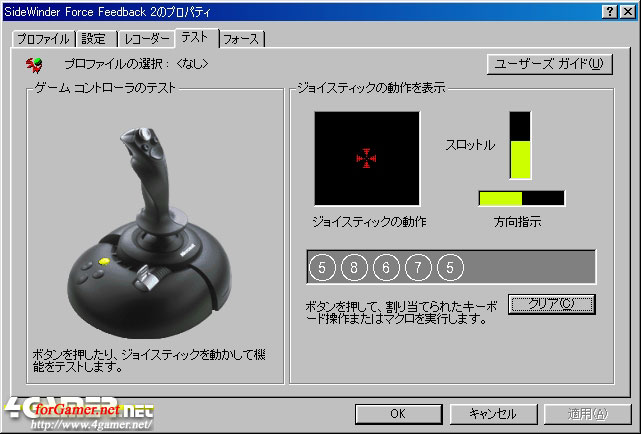Click the ジョイスティックの動作 caption

point(370,222)
